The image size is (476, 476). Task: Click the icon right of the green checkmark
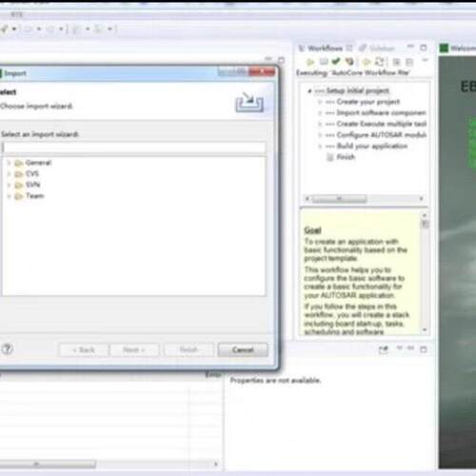(x=349, y=61)
